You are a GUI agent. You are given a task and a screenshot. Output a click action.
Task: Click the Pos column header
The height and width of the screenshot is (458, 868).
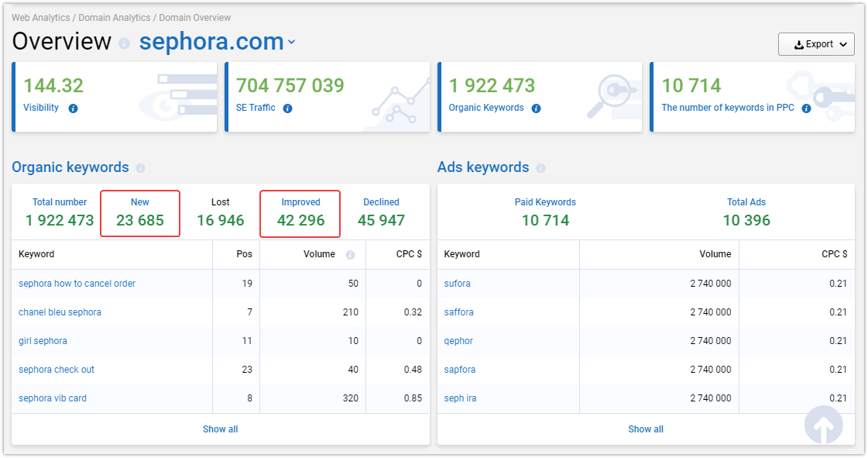click(x=244, y=254)
